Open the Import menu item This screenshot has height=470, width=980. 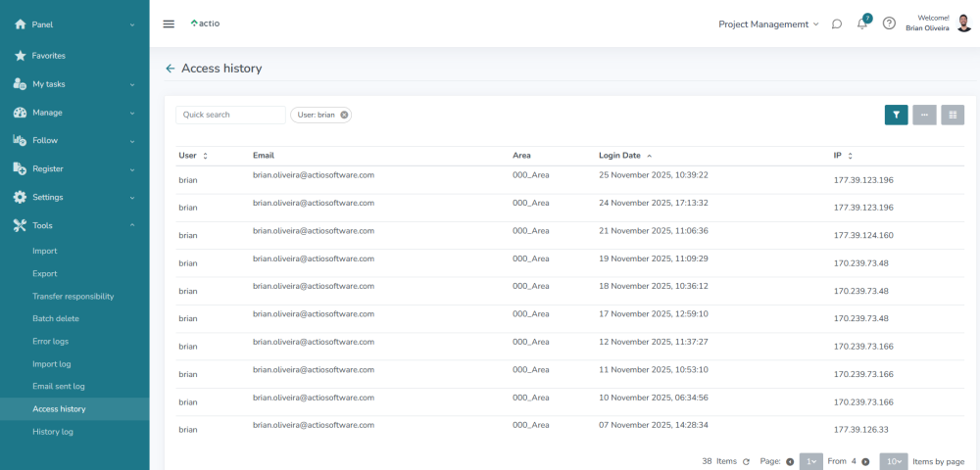coord(44,251)
